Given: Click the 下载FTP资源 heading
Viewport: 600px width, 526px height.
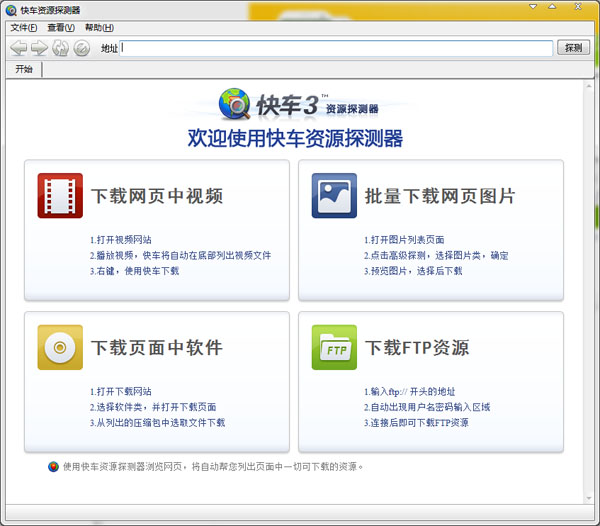Looking at the screenshot, I should coord(417,348).
